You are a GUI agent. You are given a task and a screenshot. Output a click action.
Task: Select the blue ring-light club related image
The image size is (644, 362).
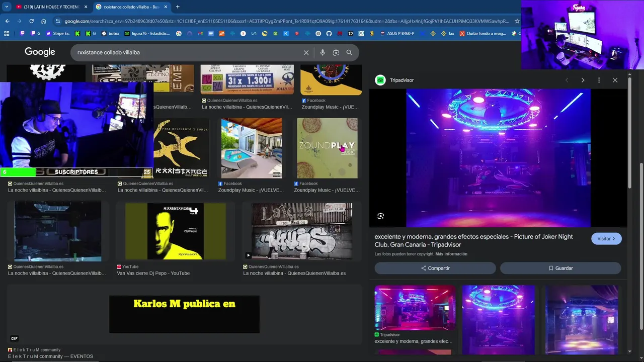tap(499, 320)
